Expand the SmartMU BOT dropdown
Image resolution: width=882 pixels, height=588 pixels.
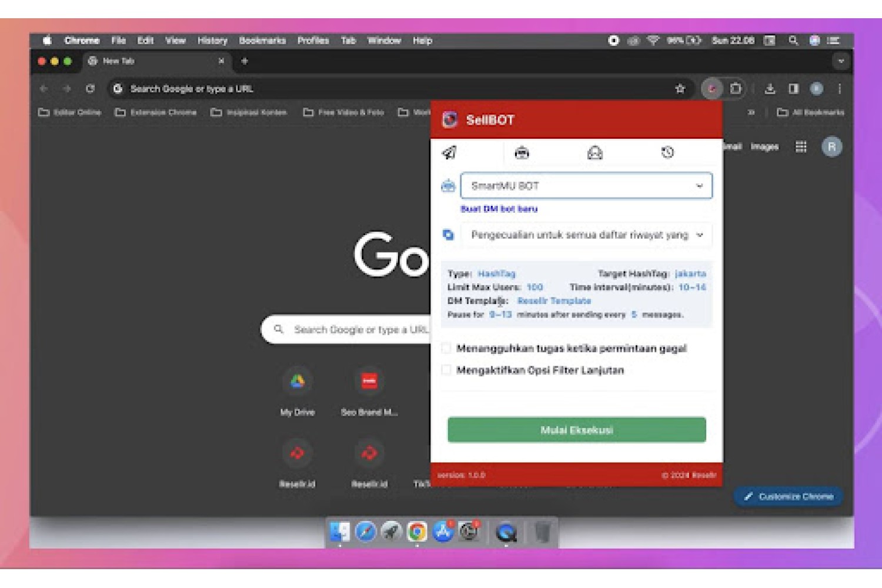click(586, 186)
